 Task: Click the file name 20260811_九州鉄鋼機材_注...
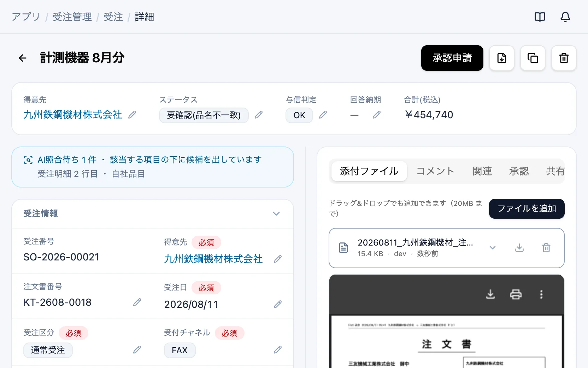[415, 242]
